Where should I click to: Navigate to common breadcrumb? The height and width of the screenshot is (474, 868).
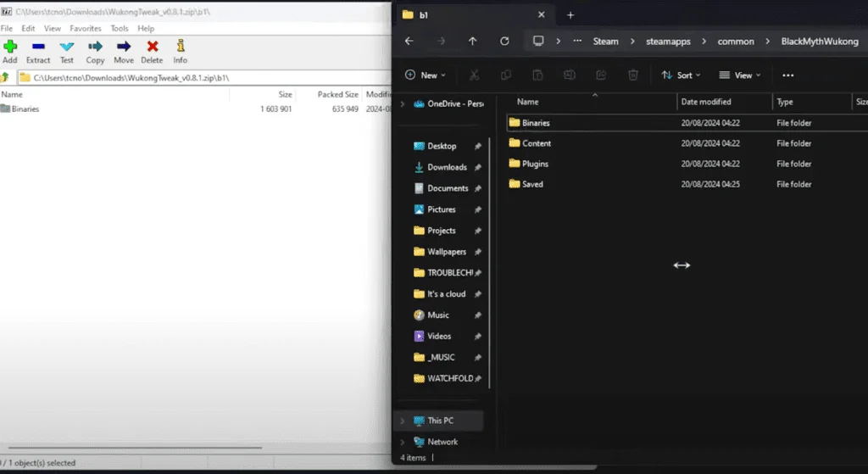tap(736, 42)
